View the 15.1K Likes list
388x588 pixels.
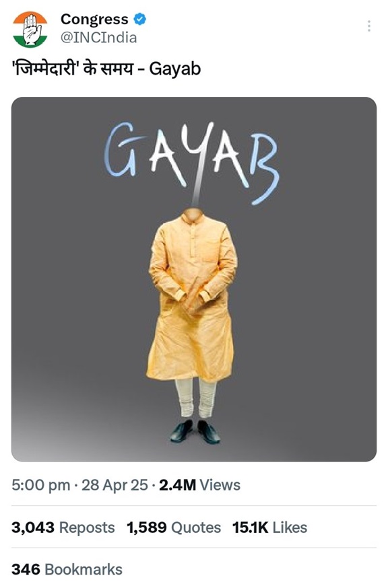(269, 527)
